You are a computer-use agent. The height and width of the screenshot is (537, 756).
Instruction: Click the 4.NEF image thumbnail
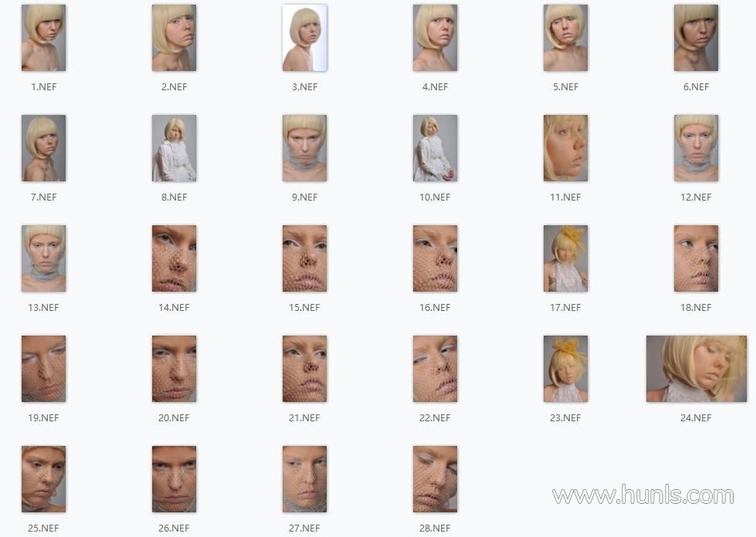435,38
